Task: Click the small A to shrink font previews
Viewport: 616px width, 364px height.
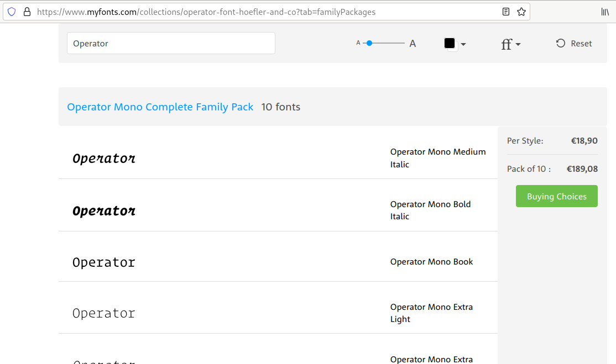Action: 359,43
